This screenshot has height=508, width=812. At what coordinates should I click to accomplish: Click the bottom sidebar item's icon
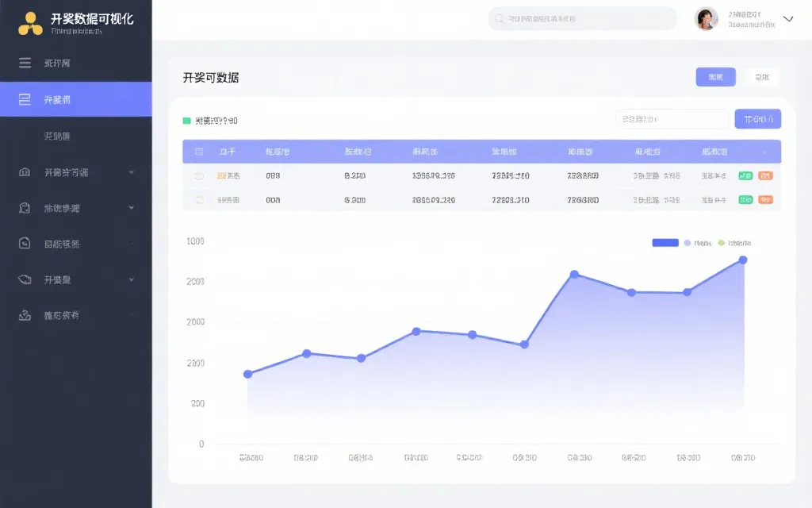(x=25, y=316)
